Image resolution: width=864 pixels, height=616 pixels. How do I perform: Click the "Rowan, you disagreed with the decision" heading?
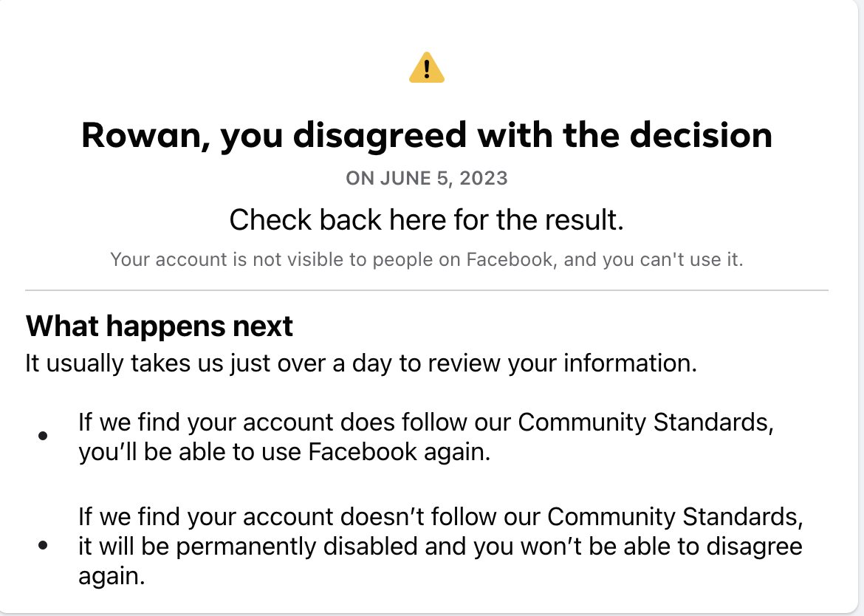[427, 136]
